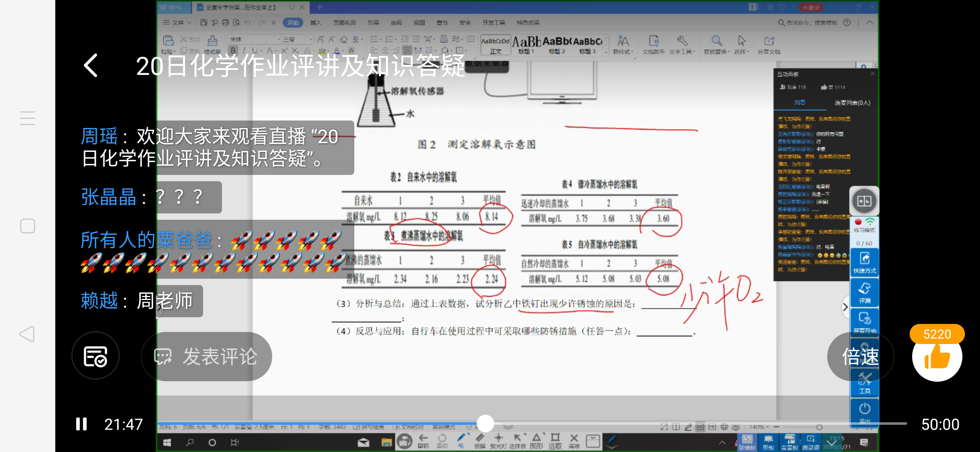The height and width of the screenshot is (452, 980).
Task: Toggle Italic formatting in WPS ribbon
Action: tap(244, 51)
